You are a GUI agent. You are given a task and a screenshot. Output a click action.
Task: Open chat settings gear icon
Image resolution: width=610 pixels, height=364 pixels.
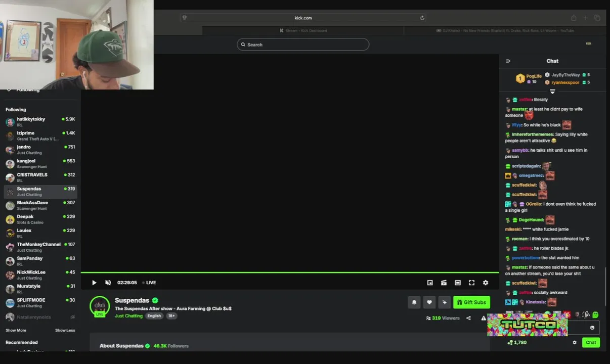575,342
